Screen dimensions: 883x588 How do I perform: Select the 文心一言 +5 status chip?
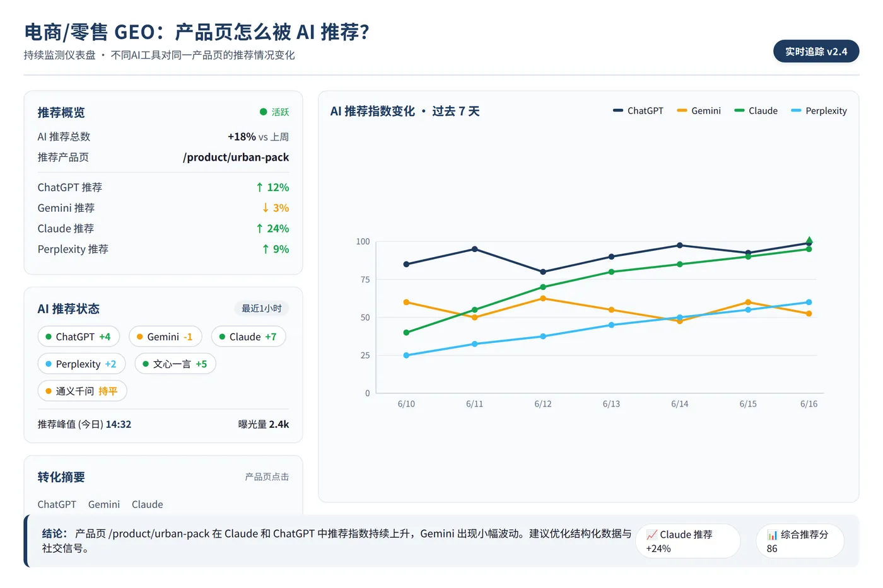pyautogui.click(x=175, y=364)
